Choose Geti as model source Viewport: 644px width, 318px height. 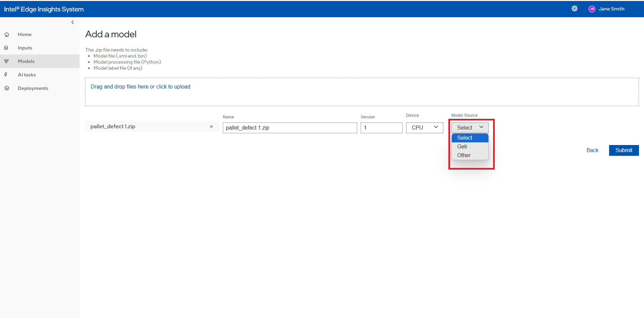pos(470,146)
